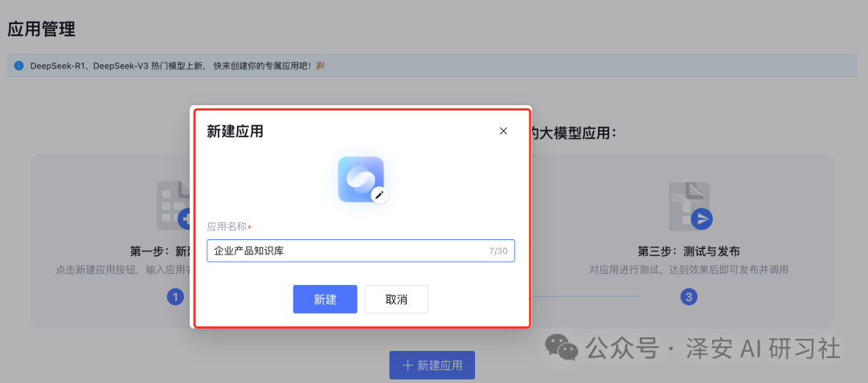This screenshot has height=383, width=868.
Task: Click 第三步：测试与发布 heading
Action: coord(689,252)
